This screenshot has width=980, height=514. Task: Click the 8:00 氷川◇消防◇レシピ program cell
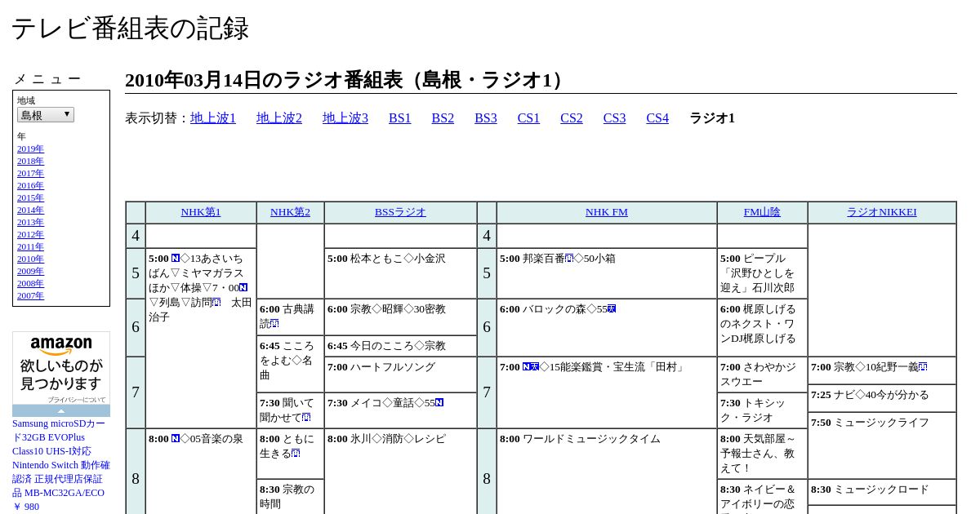tap(400, 471)
